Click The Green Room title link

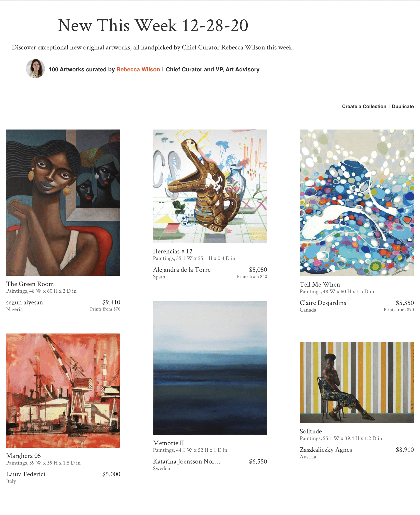30,284
